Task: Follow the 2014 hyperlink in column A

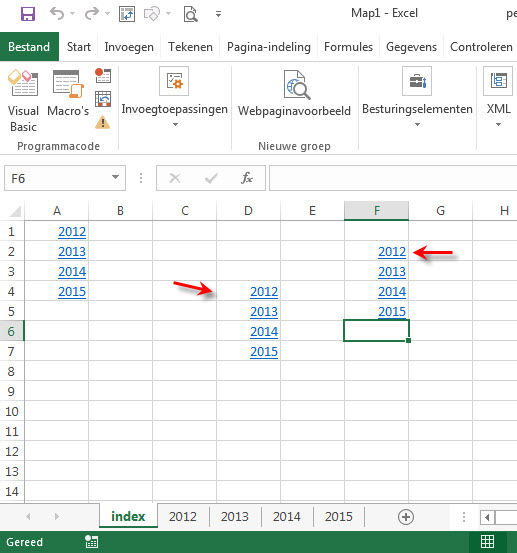Action: (x=72, y=272)
